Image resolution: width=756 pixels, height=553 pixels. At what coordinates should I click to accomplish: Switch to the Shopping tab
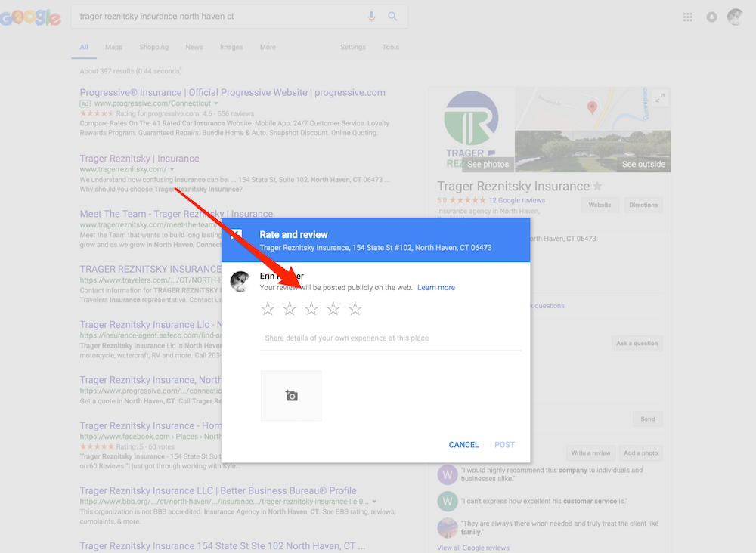coord(153,47)
